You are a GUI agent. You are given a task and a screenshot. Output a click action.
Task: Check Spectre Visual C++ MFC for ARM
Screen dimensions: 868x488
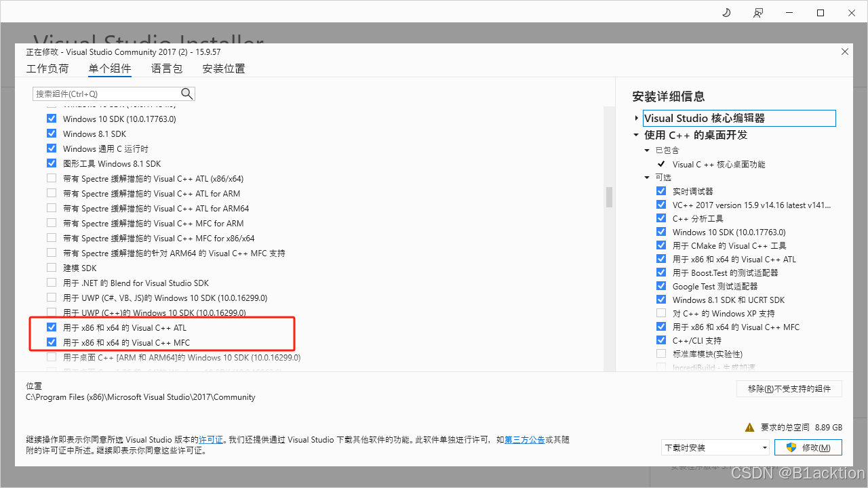pos(52,223)
